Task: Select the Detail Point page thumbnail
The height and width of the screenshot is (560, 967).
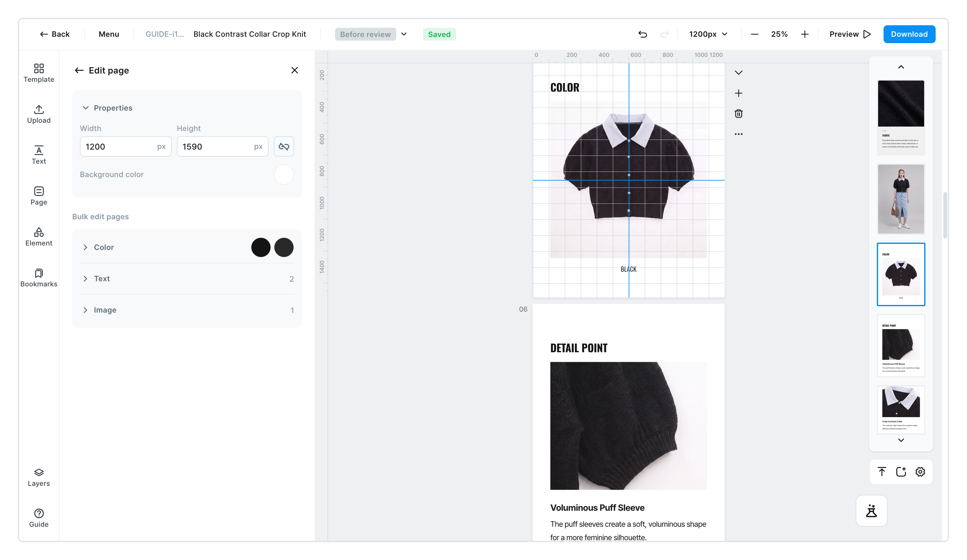Action: tap(901, 346)
